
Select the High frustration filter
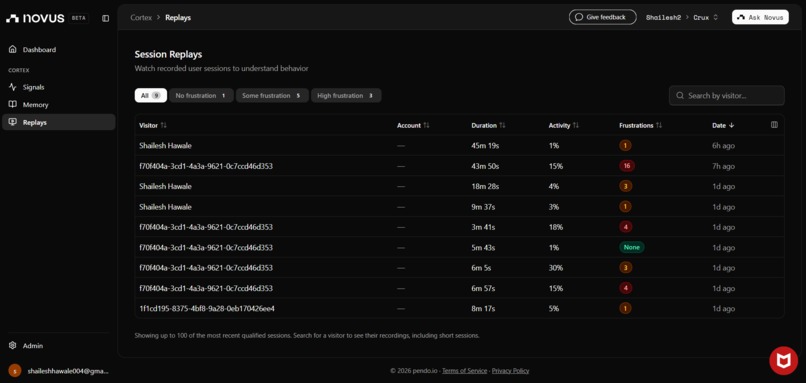click(346, 96)
